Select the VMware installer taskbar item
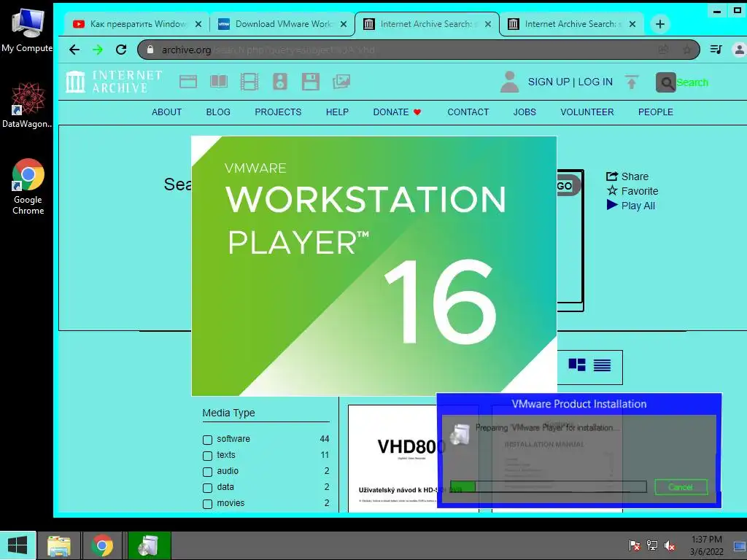 (149, 545)
